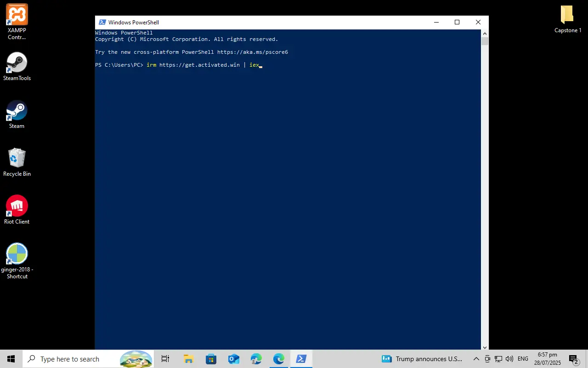Show hidden tray icons chevron
Screen dimensions: 588x368
(x=476, y=359)
